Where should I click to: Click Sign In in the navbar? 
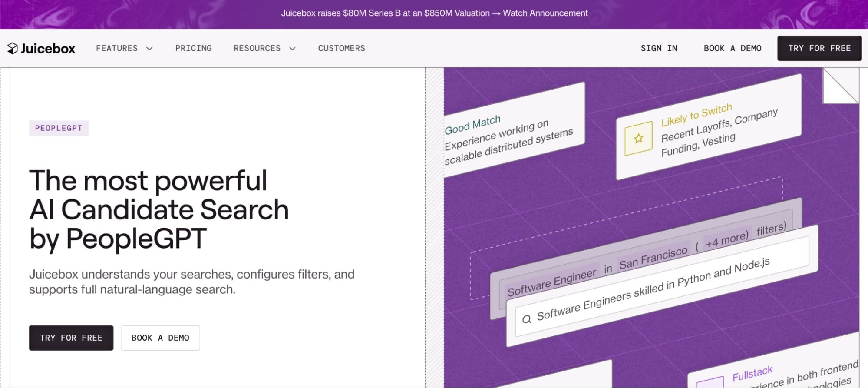pos(659,48)
